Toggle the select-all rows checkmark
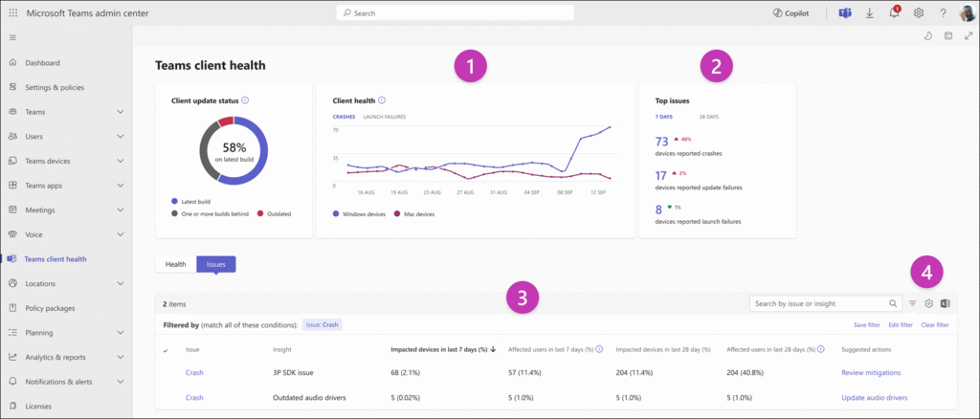Screen dimensions: 980x419 point(166,351)
